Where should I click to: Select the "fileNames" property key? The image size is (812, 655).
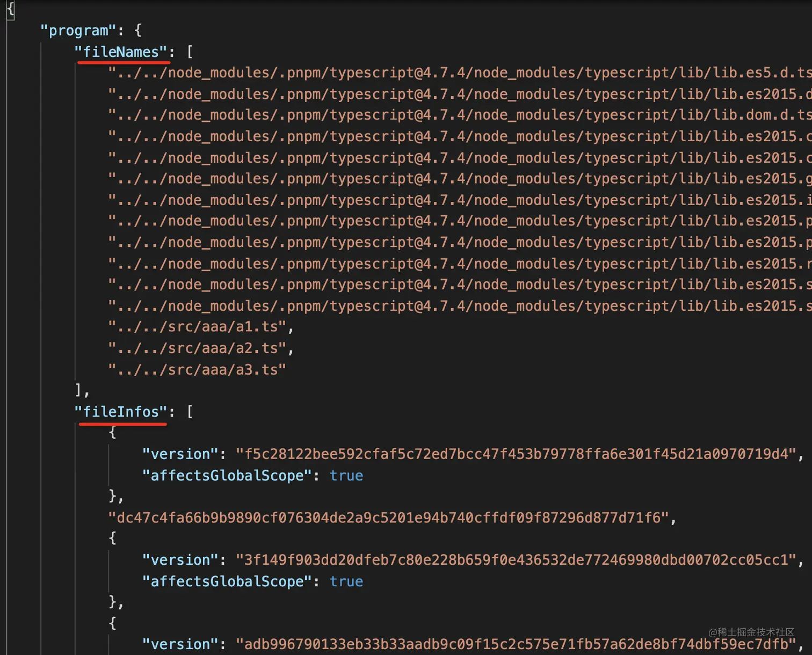coord(121,52)
